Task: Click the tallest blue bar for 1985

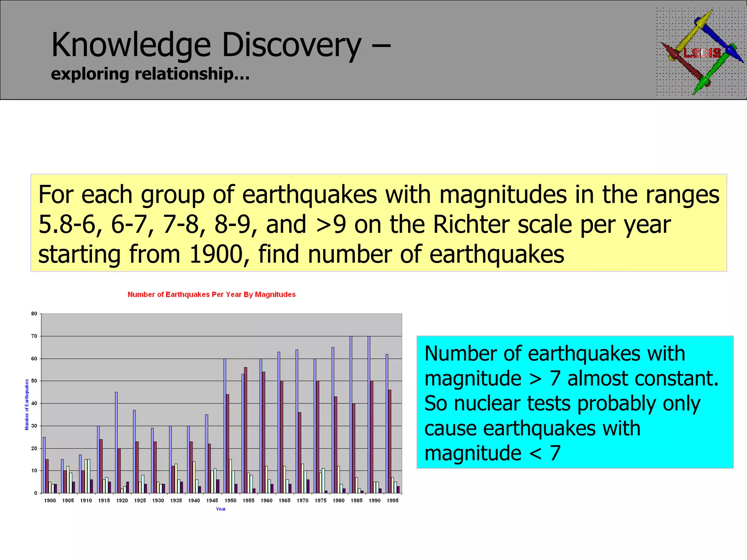Action: tap(351, 414)
